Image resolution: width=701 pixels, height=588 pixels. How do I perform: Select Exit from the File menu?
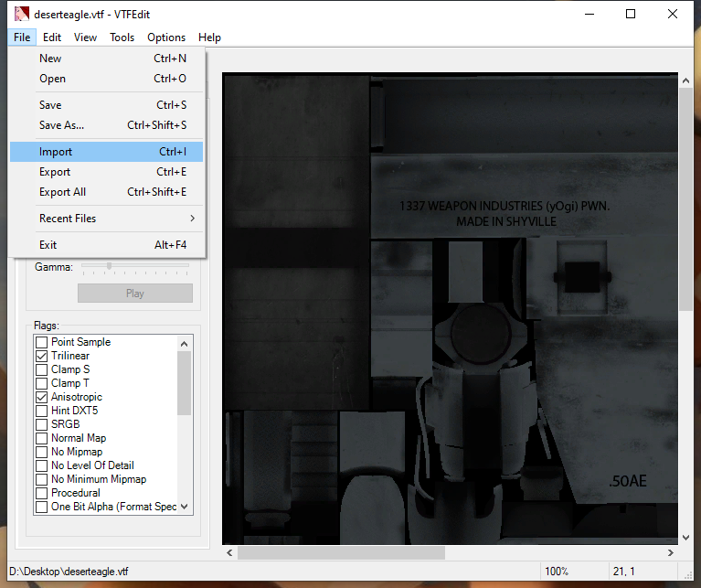click(x=106, y=244)
